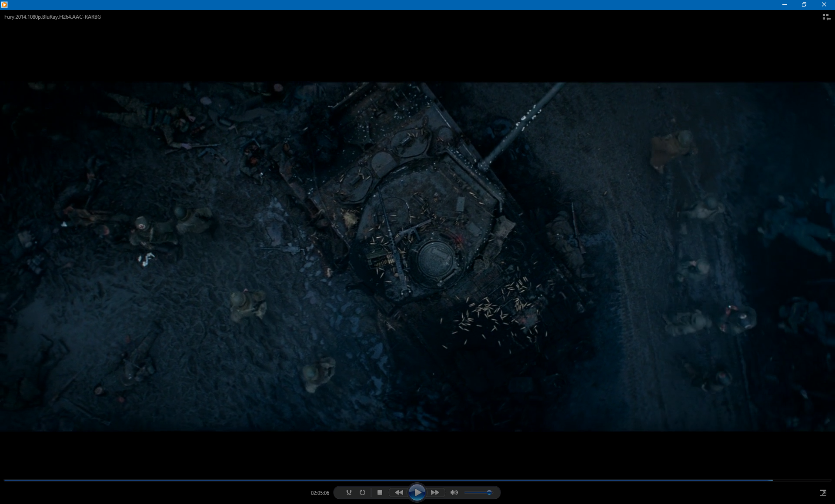
Task: Click the video playback area
Action: pos(417,256)
